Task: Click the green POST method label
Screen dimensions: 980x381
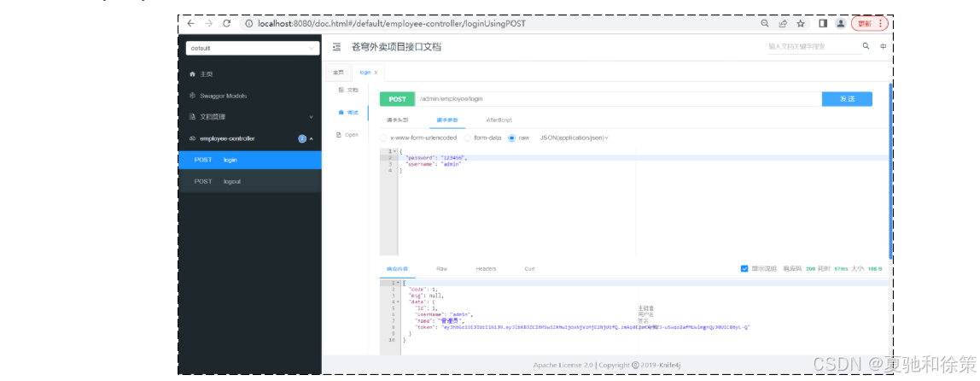Action: point(398,99)
